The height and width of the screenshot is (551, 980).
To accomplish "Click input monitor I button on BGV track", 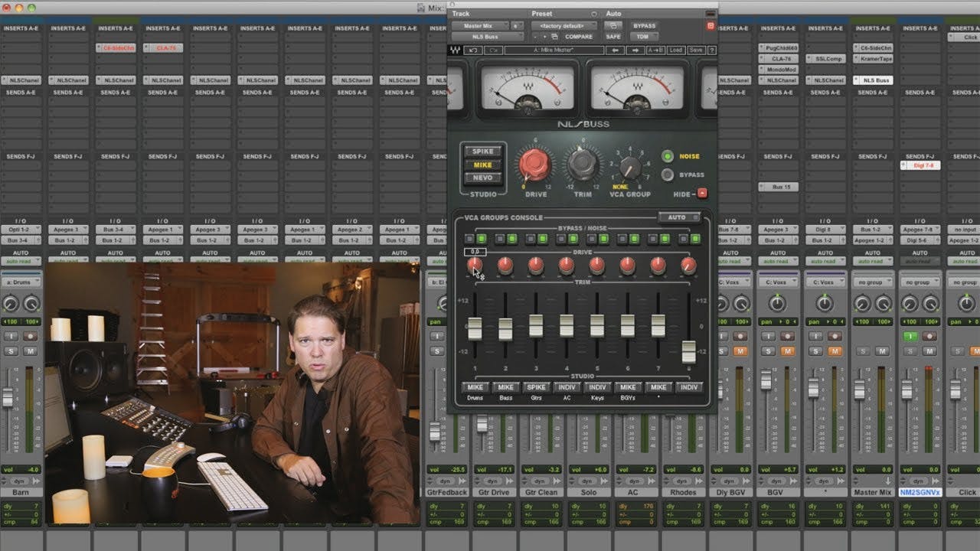I will (768, 337).
